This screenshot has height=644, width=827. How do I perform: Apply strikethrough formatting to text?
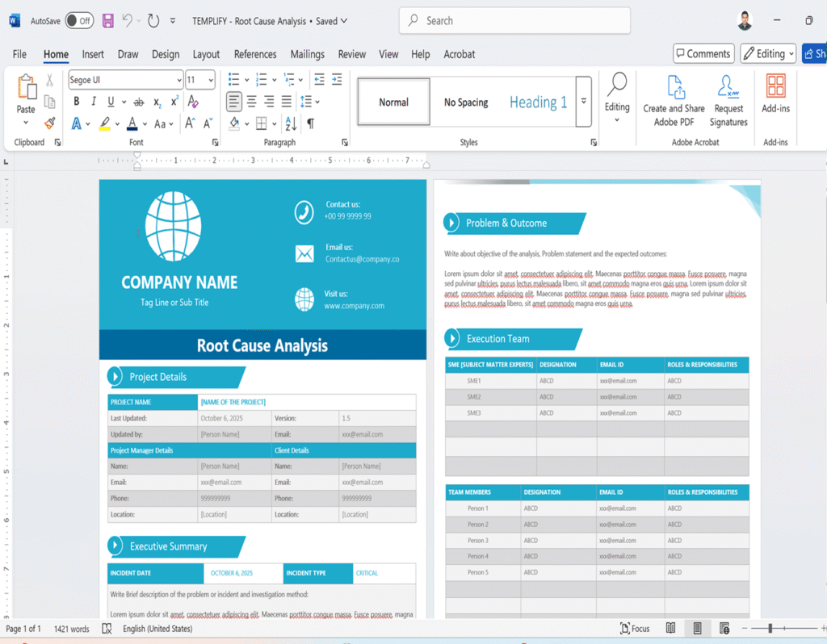click(x=139, y=102)
